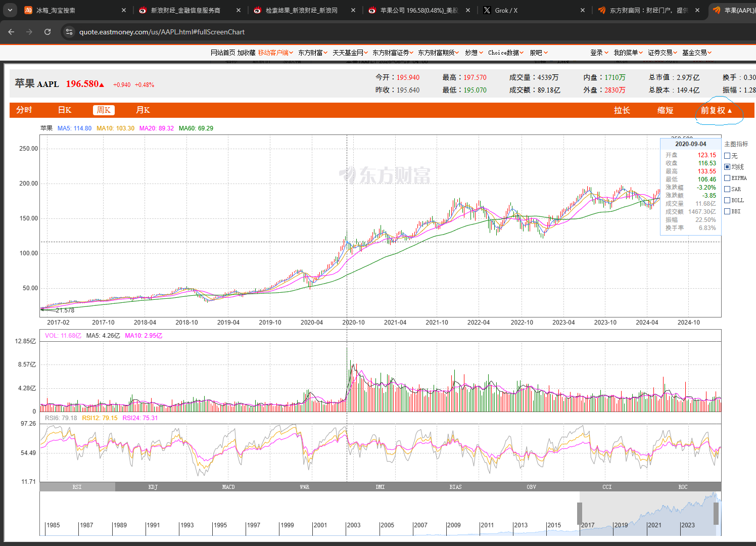This screenshot has width=756, height=546.
Task: Toggle the 均线 moving average checkbox
Action: [x=727, y=167]
